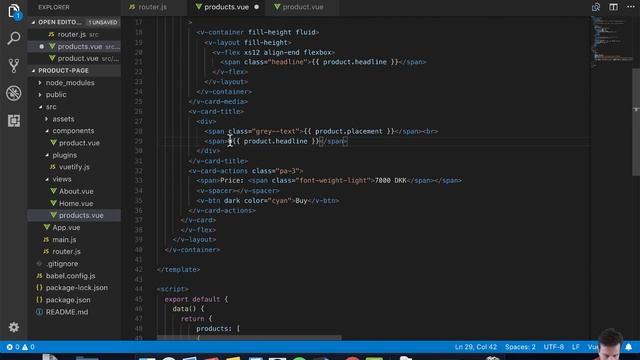Open the Explorer view in activity bar

coord(13,11)
